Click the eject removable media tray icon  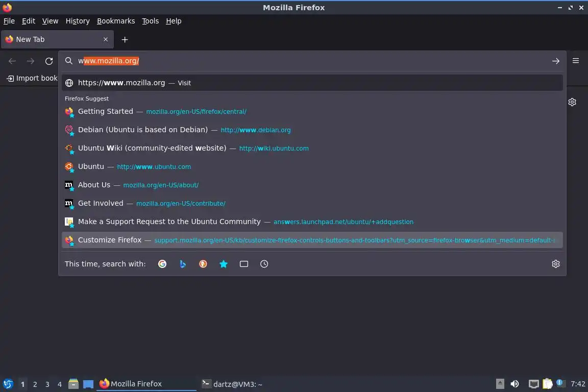point(500,384)
